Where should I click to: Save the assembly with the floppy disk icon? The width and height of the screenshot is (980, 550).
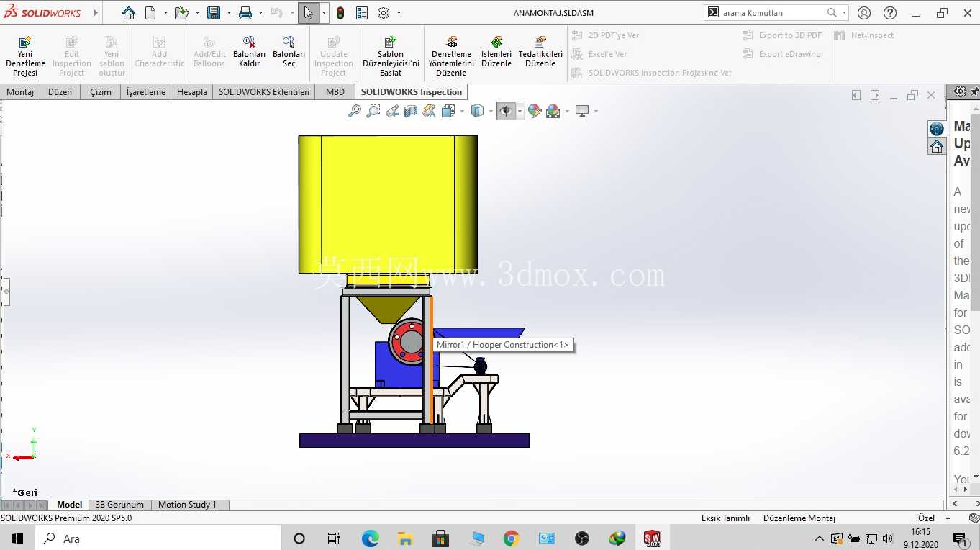tap(214, 13)
